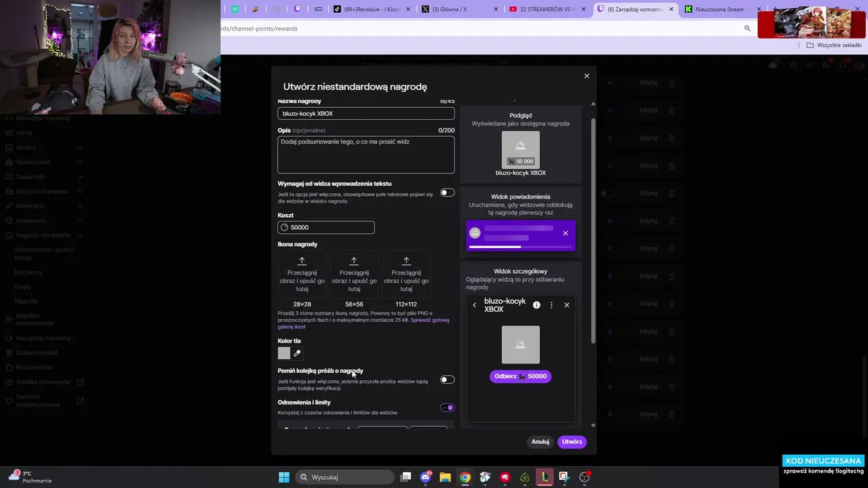Screen dimensions: 868x488
Task: Open Emotikony sidebar item
Action: pyautogui.click(x=28, y=272)
